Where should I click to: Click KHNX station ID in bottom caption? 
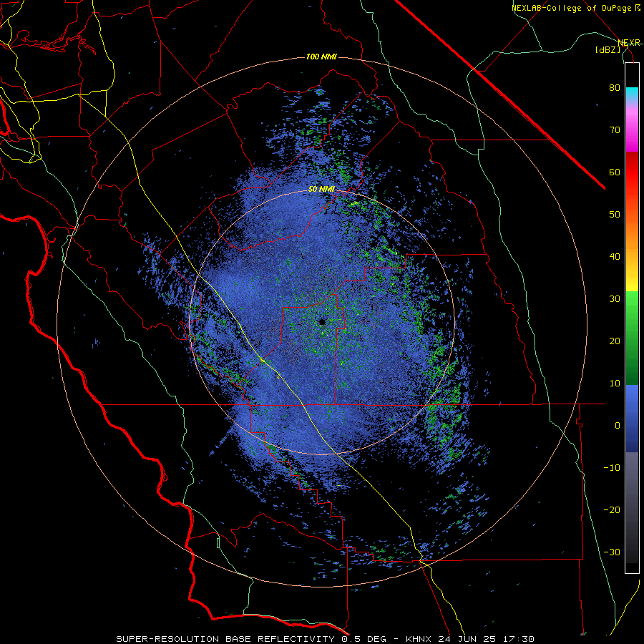(418, 639)
